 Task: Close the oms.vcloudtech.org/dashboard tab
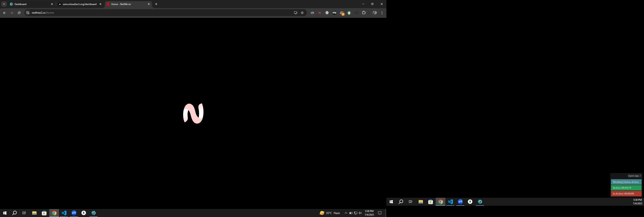click(100, 4)
